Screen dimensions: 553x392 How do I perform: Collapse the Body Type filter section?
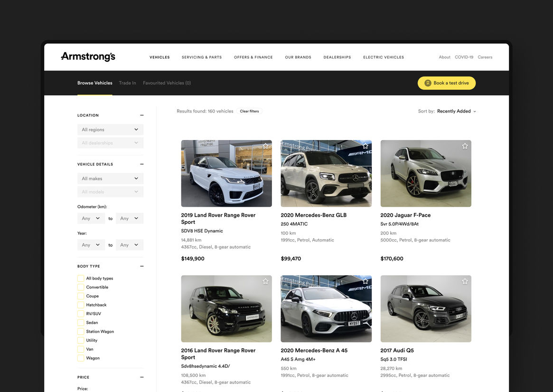click(141, 266)
